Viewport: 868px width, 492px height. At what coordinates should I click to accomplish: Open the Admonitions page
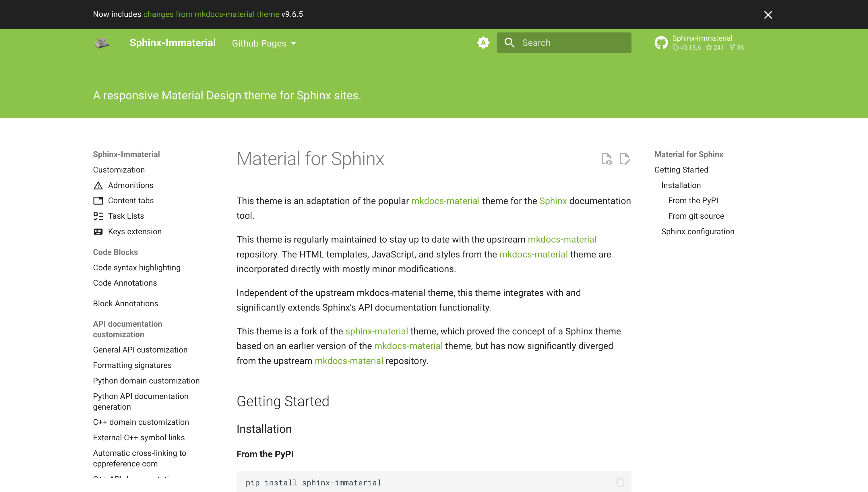coord(131,185)
